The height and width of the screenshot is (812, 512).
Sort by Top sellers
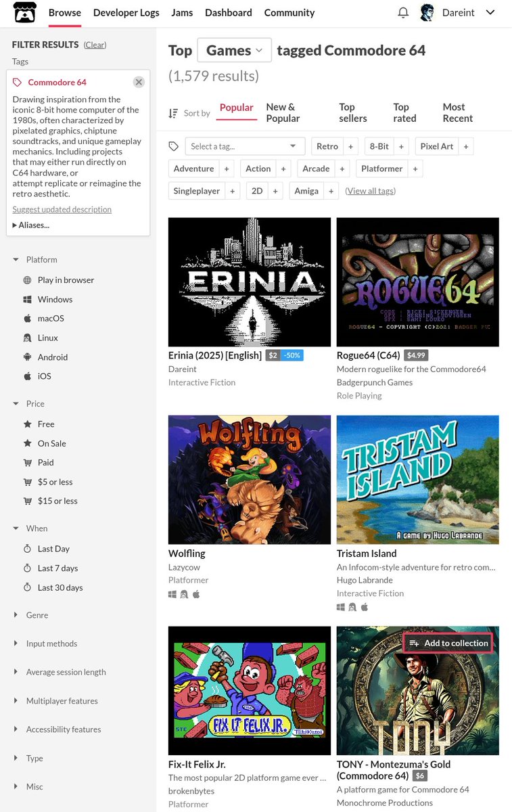[353, 112]
